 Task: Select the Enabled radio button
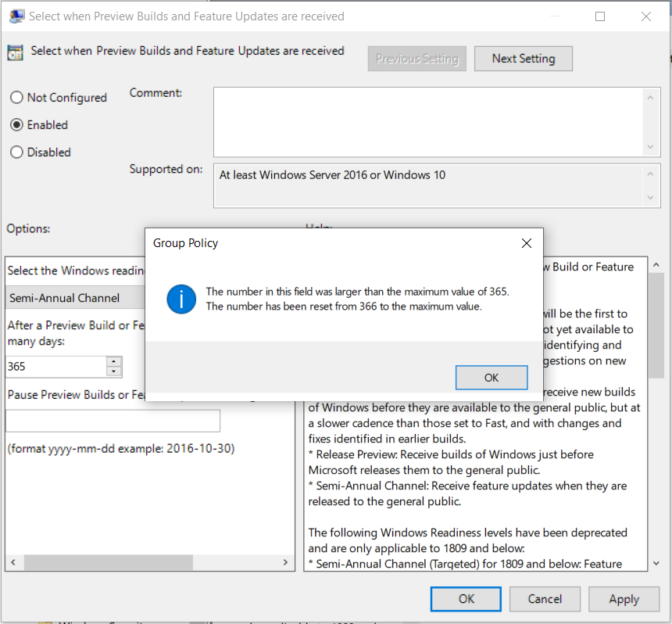tap(16, 125)
